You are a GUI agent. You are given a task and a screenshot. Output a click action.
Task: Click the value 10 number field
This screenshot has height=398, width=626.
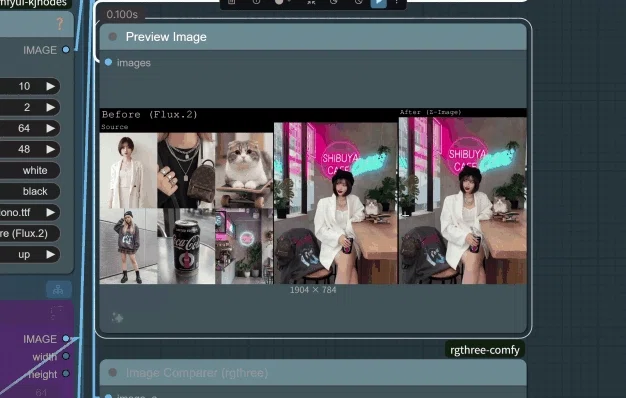pos(30,86)
